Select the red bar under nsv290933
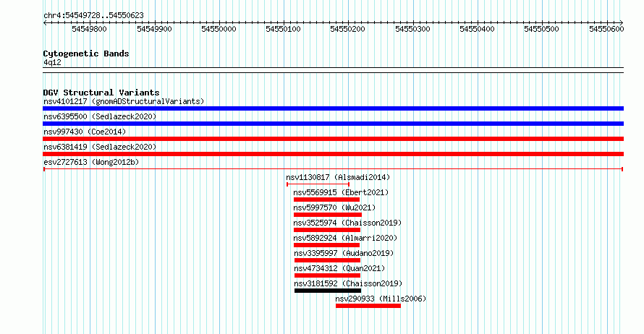 tap(368, 306)
